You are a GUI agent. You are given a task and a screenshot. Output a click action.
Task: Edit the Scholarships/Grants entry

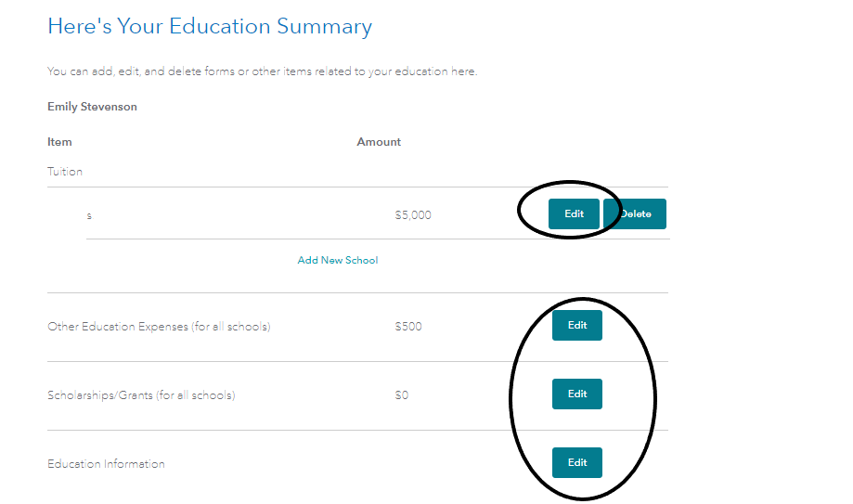pyautogui.click(x=577, y=394)
